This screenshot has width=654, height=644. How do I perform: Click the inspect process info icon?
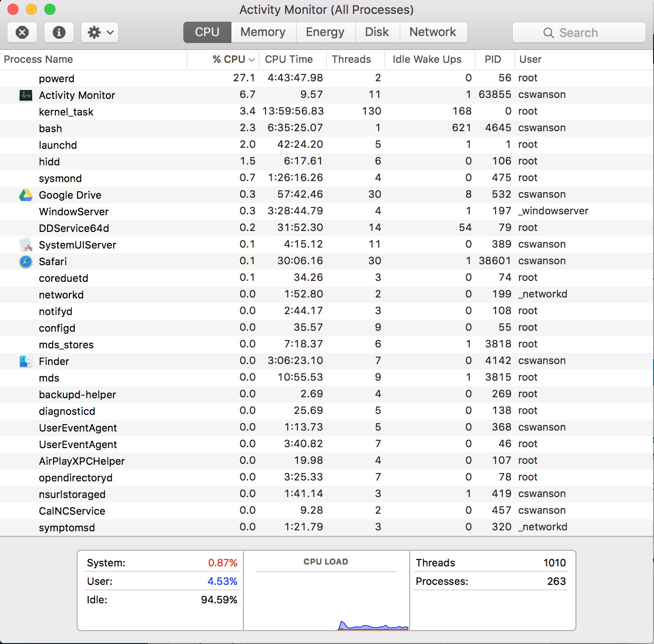point(59,32)
